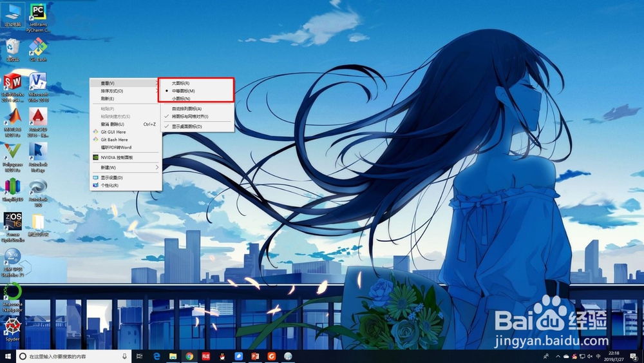Viewport: 644px width, 363px height.
Task: Click the Cortana microphone icon
Action: pos(124,357)
